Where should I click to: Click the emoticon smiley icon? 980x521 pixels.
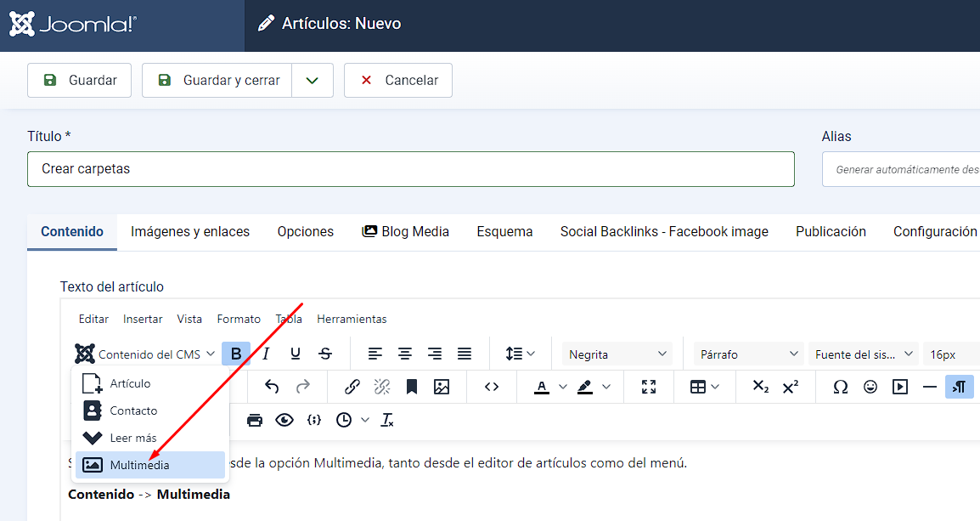(870, 387)
